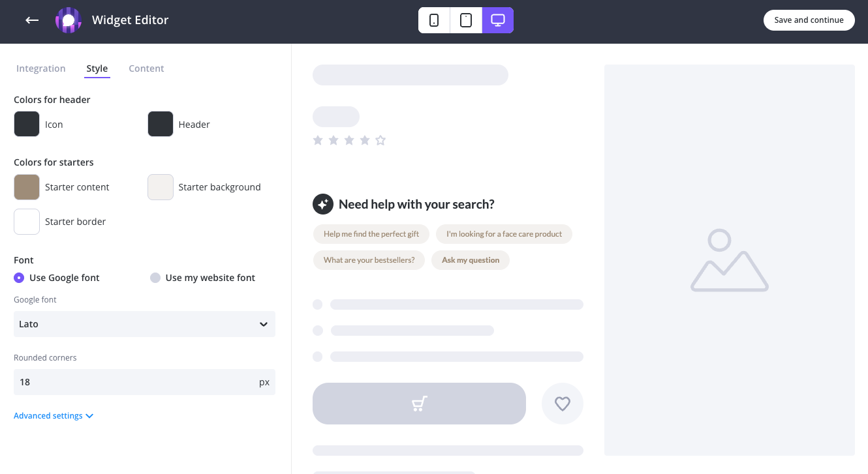The height and width of the screenshot is (474, 868).
Task: Click the Widget Editor logo icon
Action: (68, 20)
